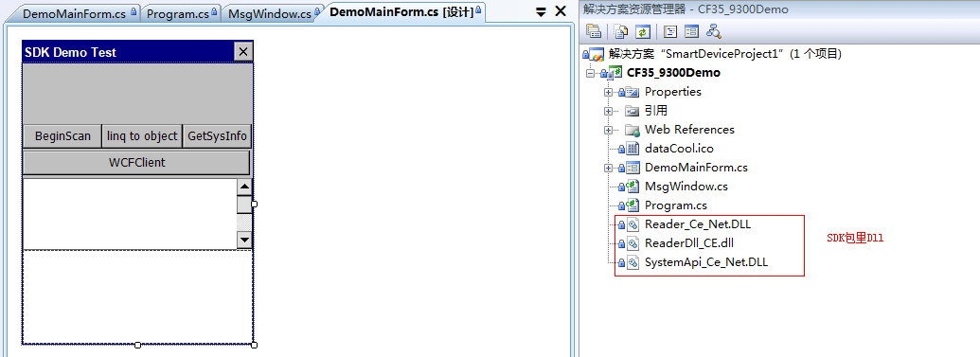980x357 pixels.
Task: Open the Properties toolbar icon in Solution Explorer
Action: [x=593, y=31]
